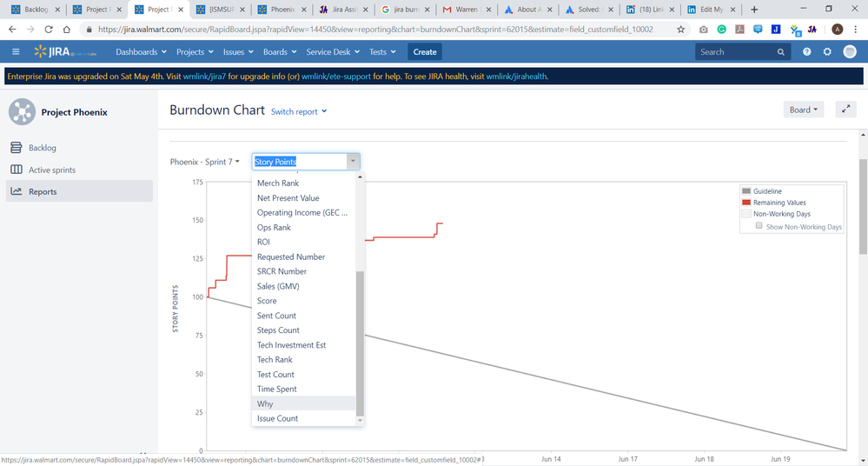The image size is (868, 466).
Task: Open the Dashboards dropdown menu
Action: [141, 51]
